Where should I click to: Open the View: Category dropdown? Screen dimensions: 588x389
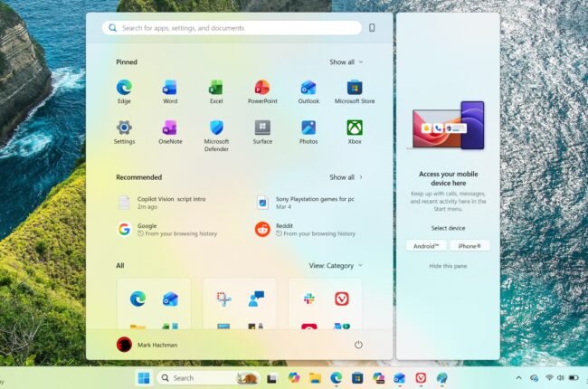[335, 266]
